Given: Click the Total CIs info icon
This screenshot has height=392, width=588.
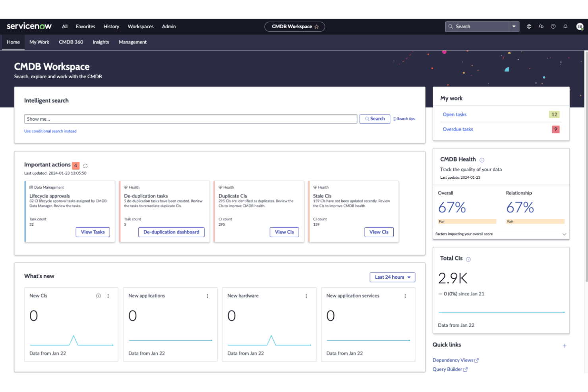Looking at the screenshot, I should coord(468,259).
